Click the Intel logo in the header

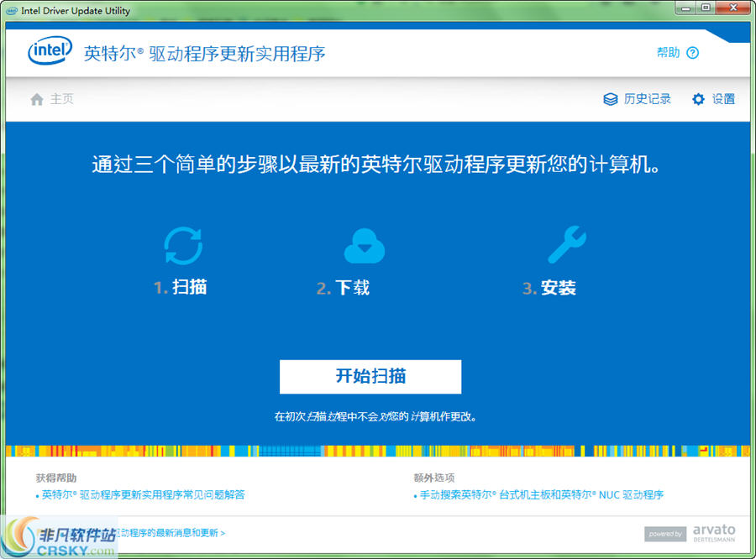[x=49, y=50]
